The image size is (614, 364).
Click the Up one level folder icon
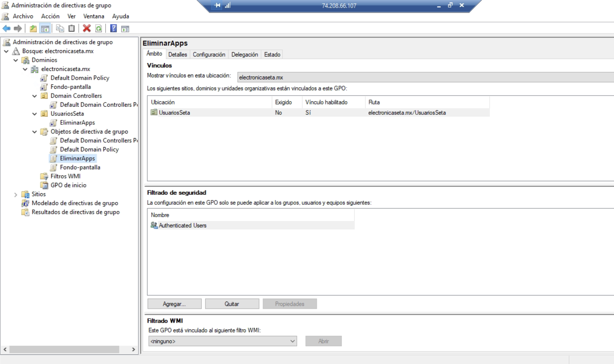click(x=33, y=28)
